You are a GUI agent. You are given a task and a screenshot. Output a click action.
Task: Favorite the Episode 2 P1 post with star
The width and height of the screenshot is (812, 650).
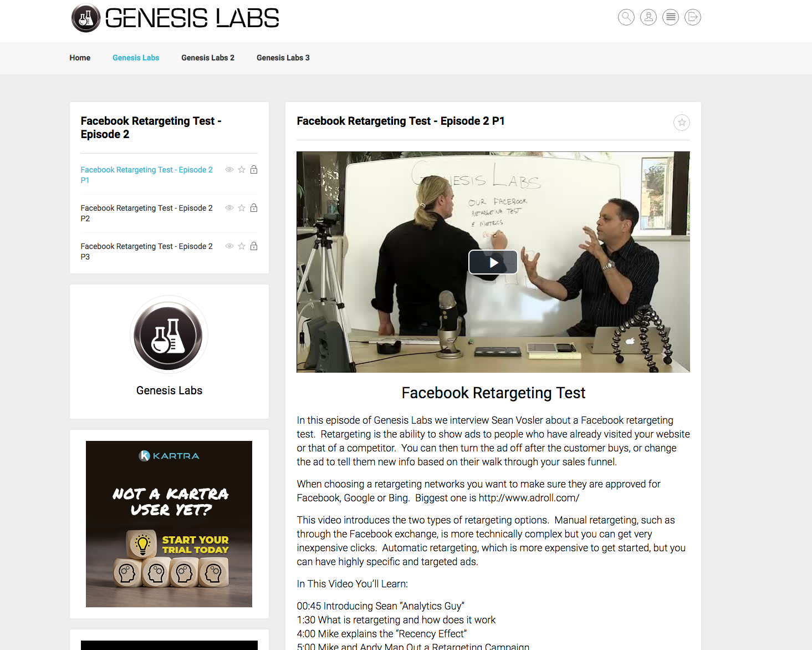682,123
